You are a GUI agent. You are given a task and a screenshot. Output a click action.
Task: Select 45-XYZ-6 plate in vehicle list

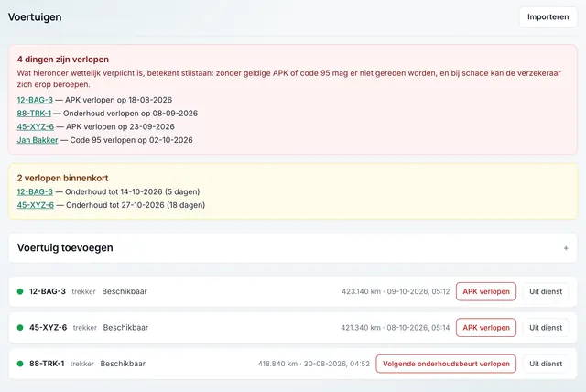pos(49,328)
